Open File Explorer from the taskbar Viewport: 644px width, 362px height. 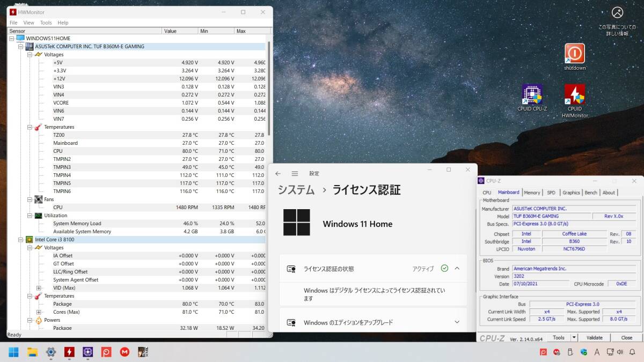[32, 352]
